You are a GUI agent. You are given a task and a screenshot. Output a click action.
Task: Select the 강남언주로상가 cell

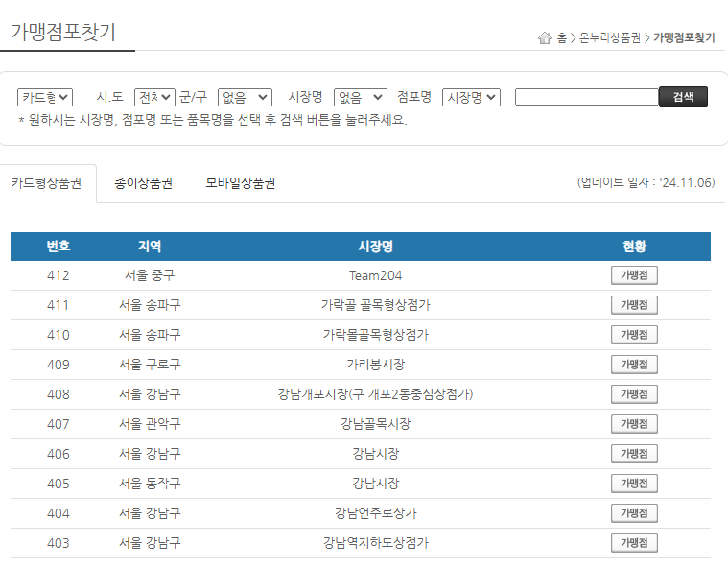click(x=376, y=513)
